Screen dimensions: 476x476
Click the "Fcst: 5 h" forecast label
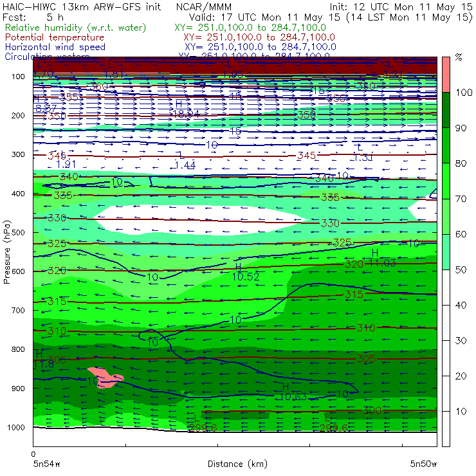pos(33,17)
